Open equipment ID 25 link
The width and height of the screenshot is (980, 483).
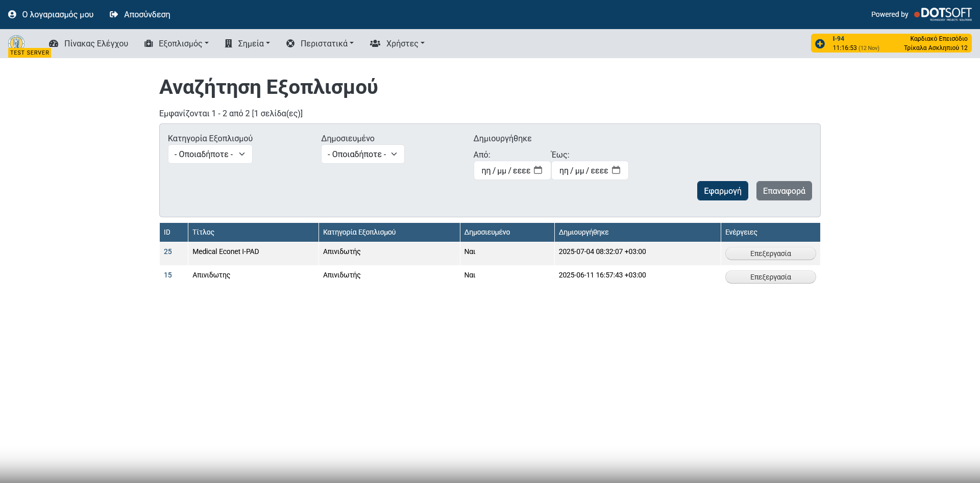click(168, 251)
